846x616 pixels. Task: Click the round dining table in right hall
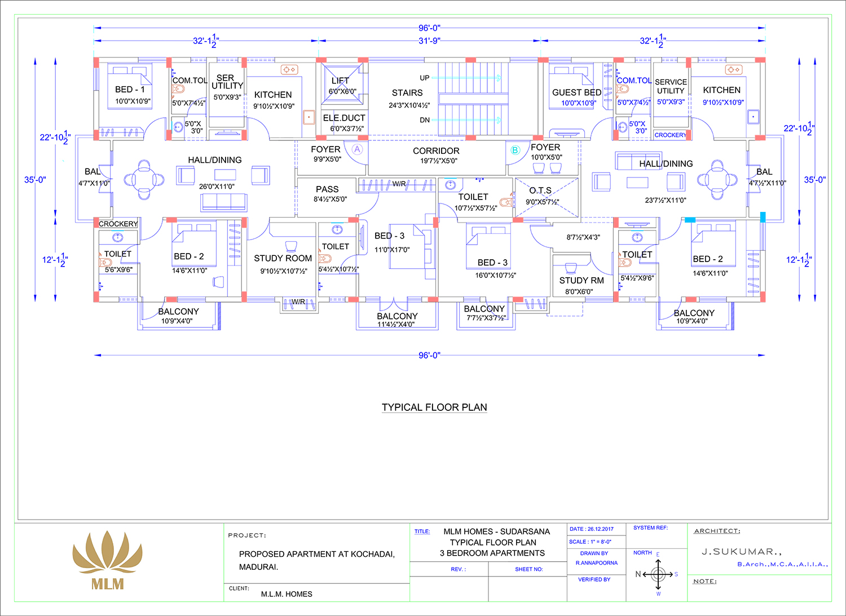point(717,180)
